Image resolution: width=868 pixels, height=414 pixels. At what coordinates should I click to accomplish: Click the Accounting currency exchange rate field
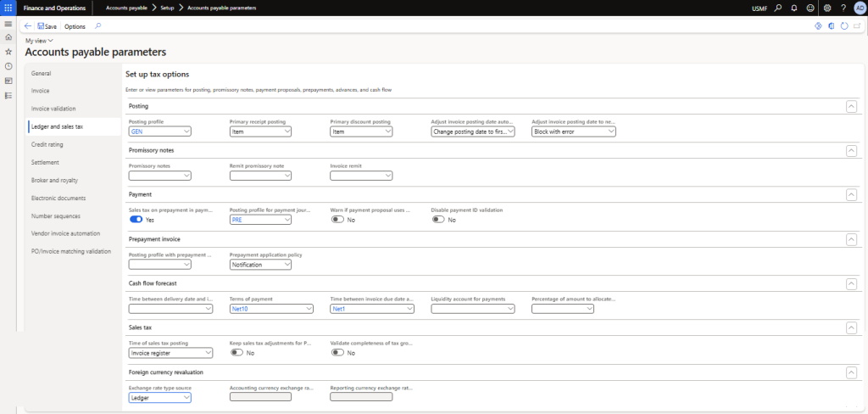(260, 396)
